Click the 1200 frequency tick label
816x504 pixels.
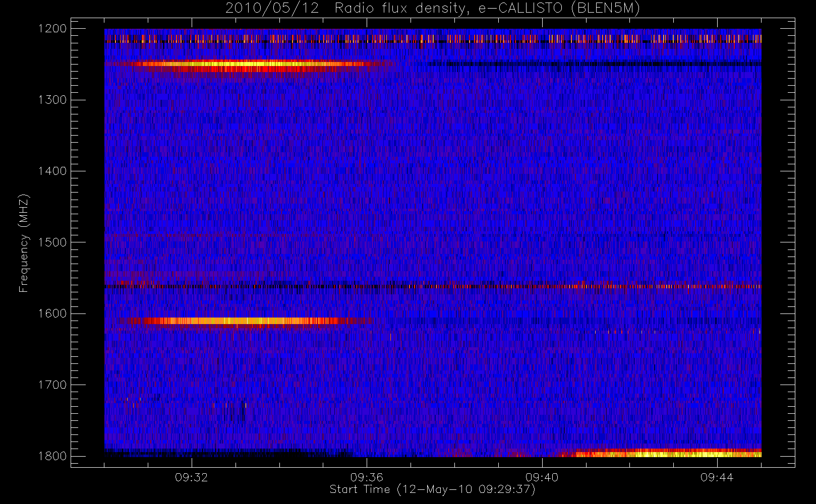(x=52, y=29)
